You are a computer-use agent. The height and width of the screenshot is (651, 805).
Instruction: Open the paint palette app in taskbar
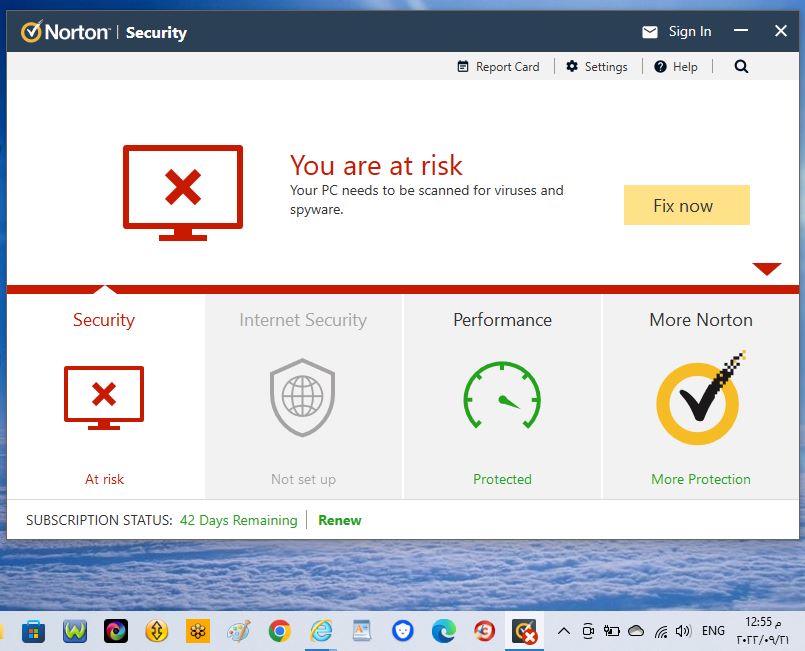click(239, 631)
